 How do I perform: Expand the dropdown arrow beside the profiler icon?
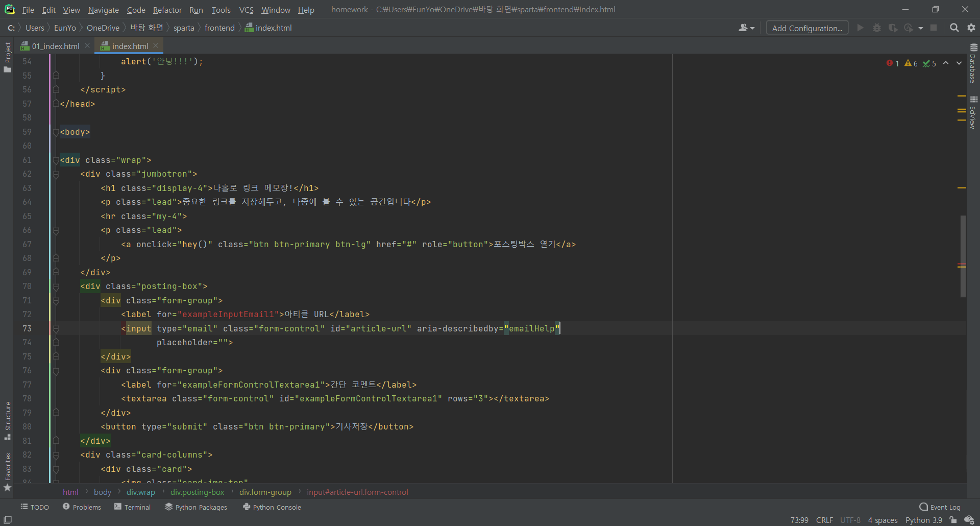(x=921, y=29)
